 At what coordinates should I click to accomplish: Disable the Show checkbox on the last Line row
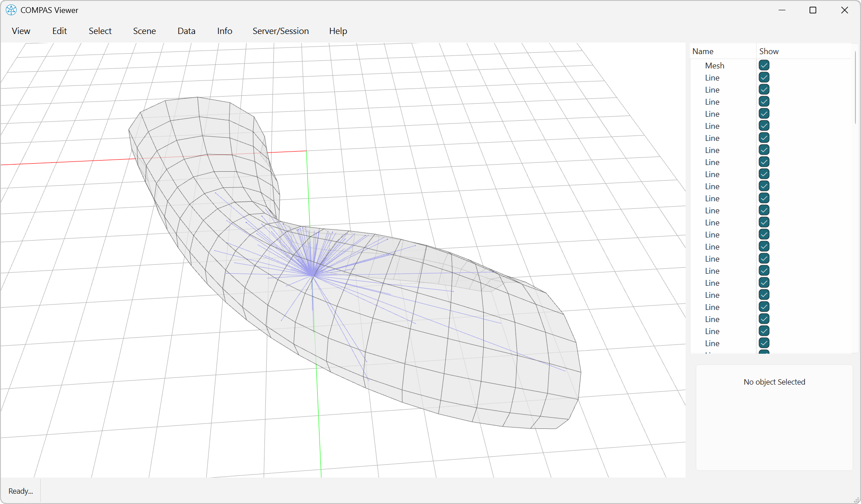764,343
